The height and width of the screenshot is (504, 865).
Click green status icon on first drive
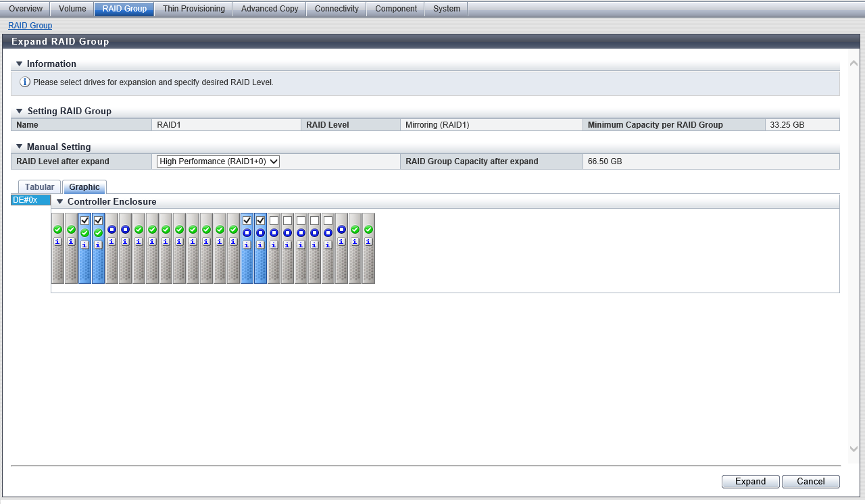coord(57,230)
